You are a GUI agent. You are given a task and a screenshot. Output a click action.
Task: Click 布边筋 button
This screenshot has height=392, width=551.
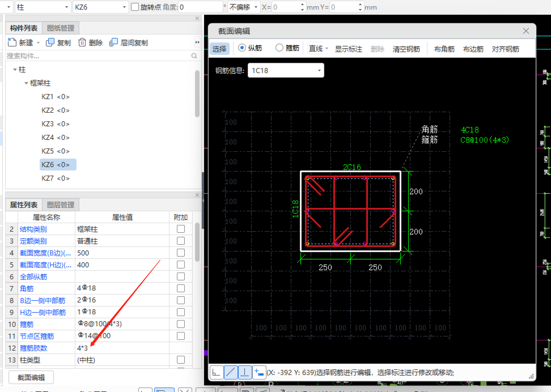(473, 49)
